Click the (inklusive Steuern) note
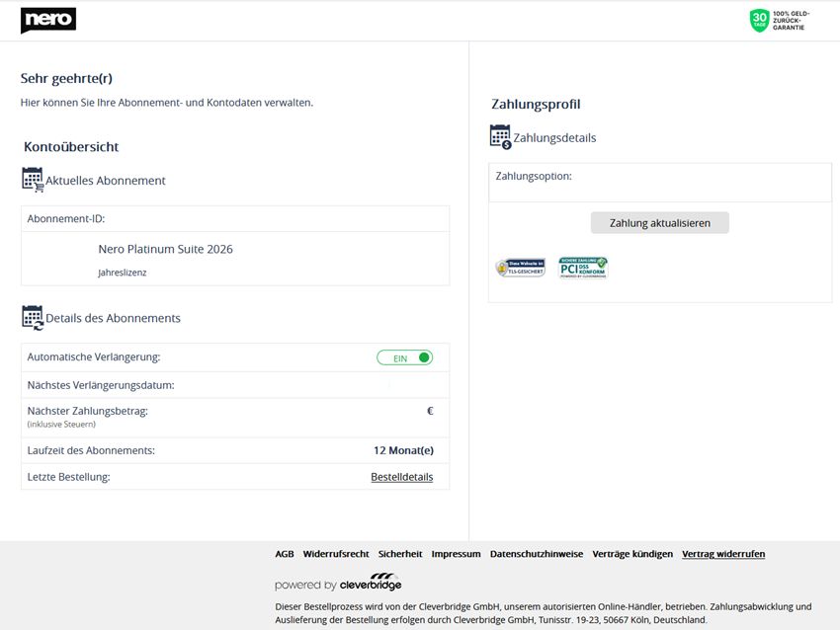The width and height of the screenshot is (840, 630). (61, 425)
